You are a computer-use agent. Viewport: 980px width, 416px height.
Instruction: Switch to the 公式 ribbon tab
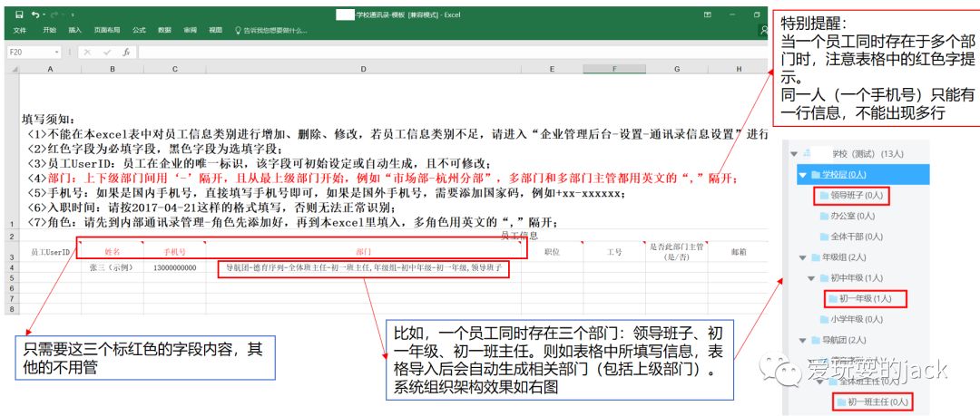click(x=139, y=30)
